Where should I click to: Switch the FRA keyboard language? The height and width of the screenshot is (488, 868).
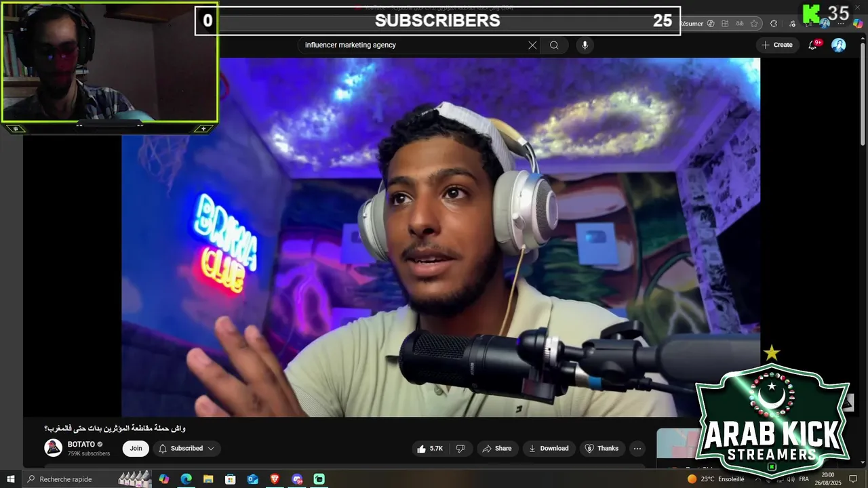click(x=804, y=479)
